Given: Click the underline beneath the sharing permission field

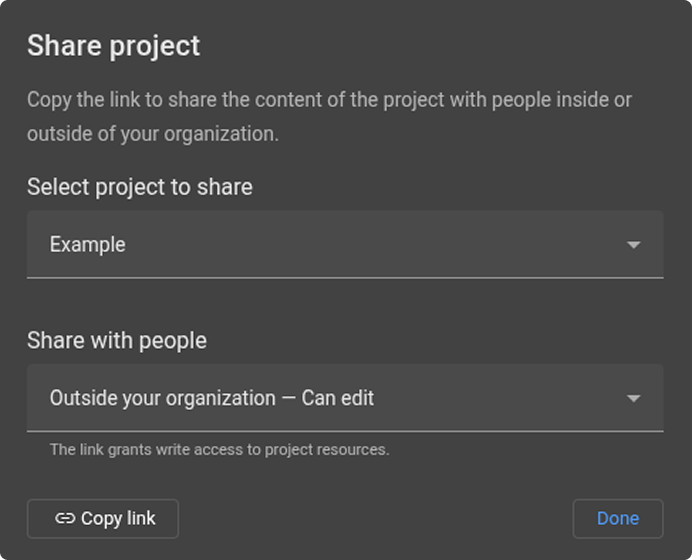Looking at the screenshot, I should click(x=345, y=431).
